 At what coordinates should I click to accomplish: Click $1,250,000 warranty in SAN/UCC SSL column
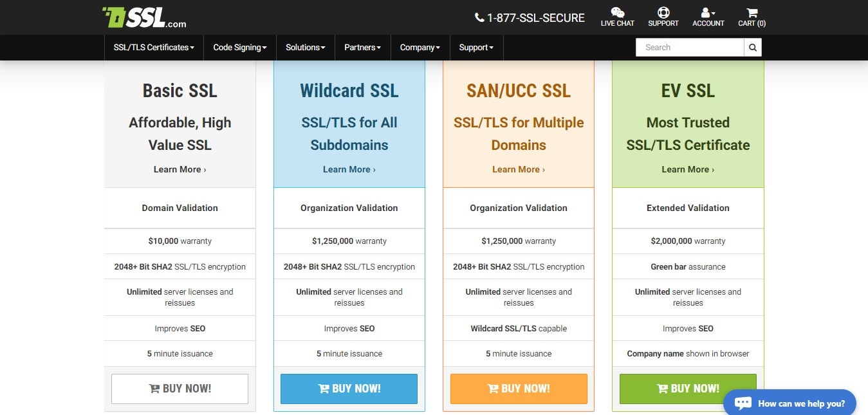(519, 241)
